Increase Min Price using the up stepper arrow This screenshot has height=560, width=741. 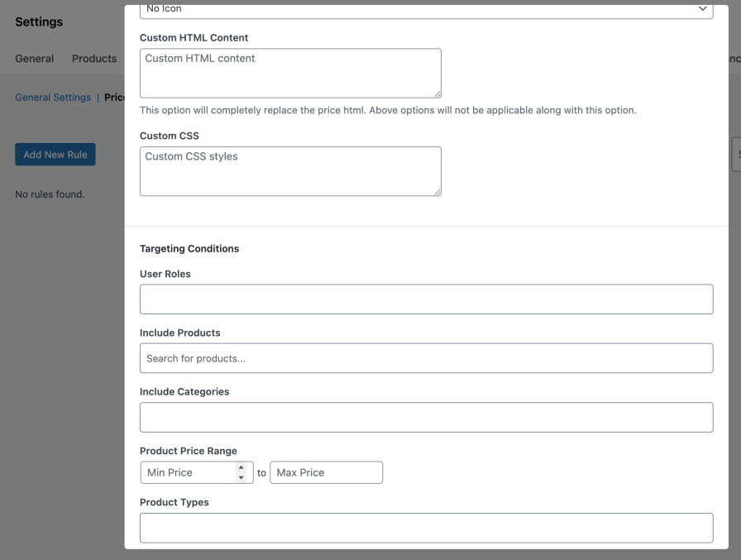(x=241, y=468)
